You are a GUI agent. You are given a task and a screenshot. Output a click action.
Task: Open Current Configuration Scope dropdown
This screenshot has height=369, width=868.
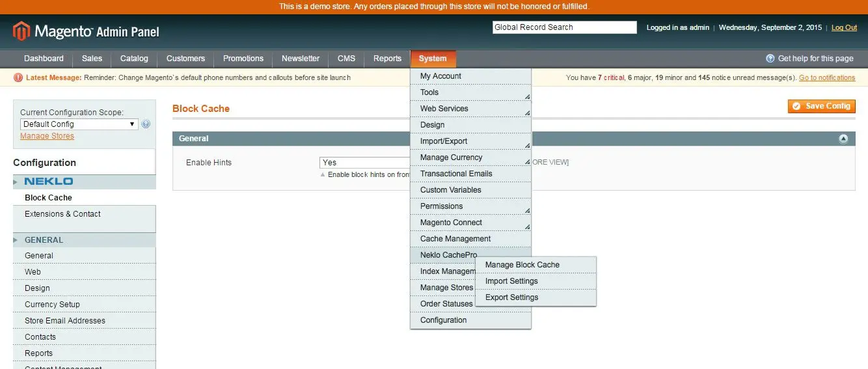pos(79,124)
